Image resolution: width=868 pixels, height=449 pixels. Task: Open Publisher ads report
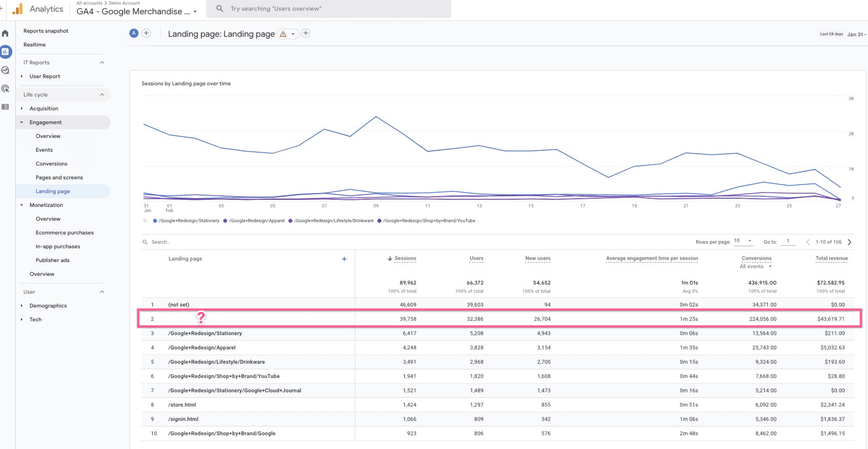click(53, 260)
